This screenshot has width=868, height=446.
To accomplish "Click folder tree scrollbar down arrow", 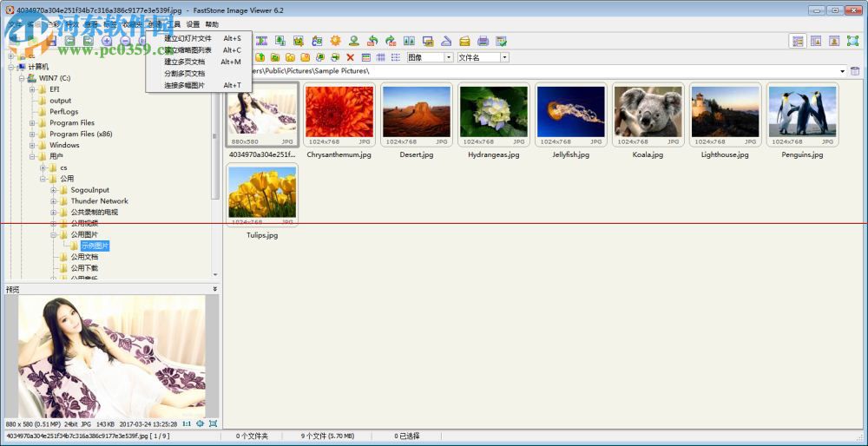I will (215, 274).
